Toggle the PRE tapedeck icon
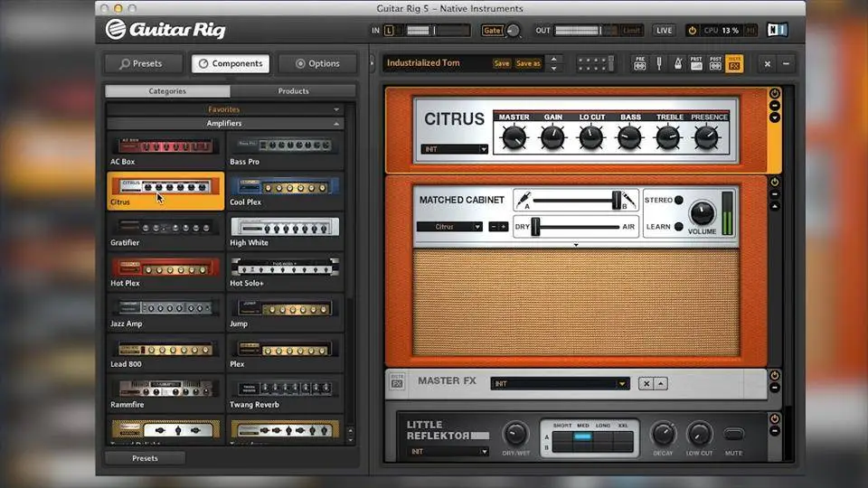This screenshot has width=868, height=488. 640,63
